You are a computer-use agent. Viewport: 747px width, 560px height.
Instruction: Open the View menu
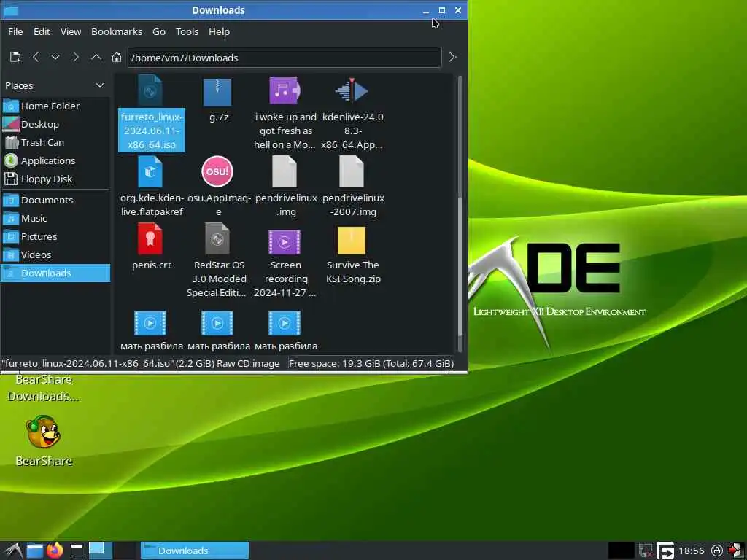(71, 31)
